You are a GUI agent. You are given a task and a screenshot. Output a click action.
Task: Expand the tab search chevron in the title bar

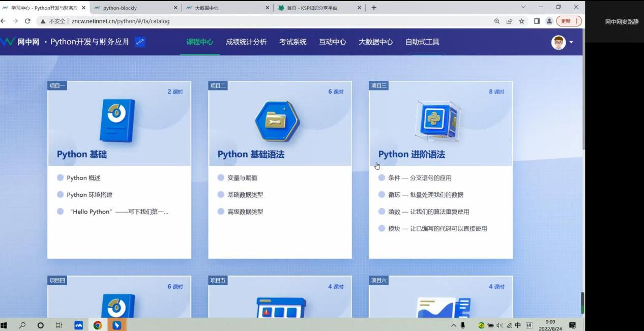523,7
